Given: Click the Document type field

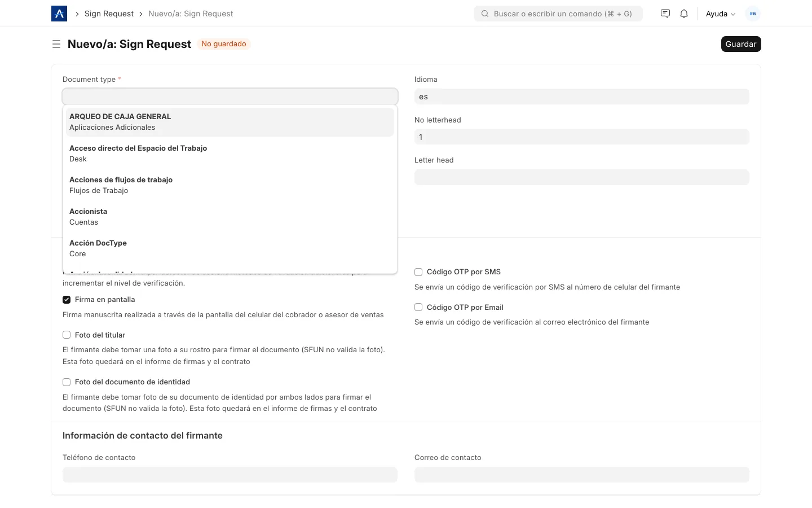Looking at the screenshot, I should click(x=230, y=97).
